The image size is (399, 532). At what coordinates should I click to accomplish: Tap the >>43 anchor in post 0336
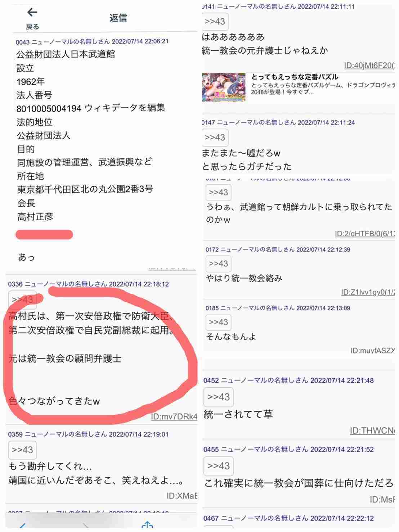coord(22,299)
